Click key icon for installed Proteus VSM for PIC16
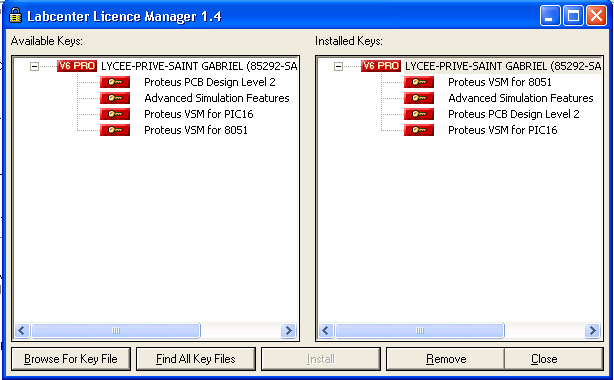 point(419,130)
